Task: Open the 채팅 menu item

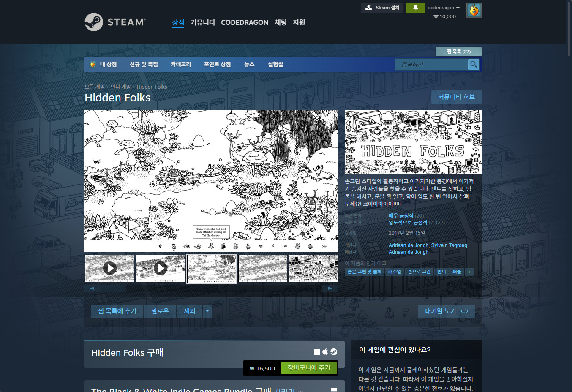Action: coord(281,22)
